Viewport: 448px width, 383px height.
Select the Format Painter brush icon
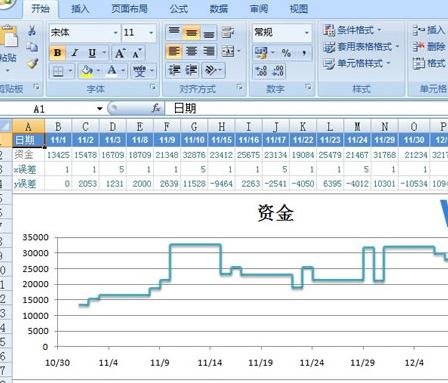[x=32, y=63]
